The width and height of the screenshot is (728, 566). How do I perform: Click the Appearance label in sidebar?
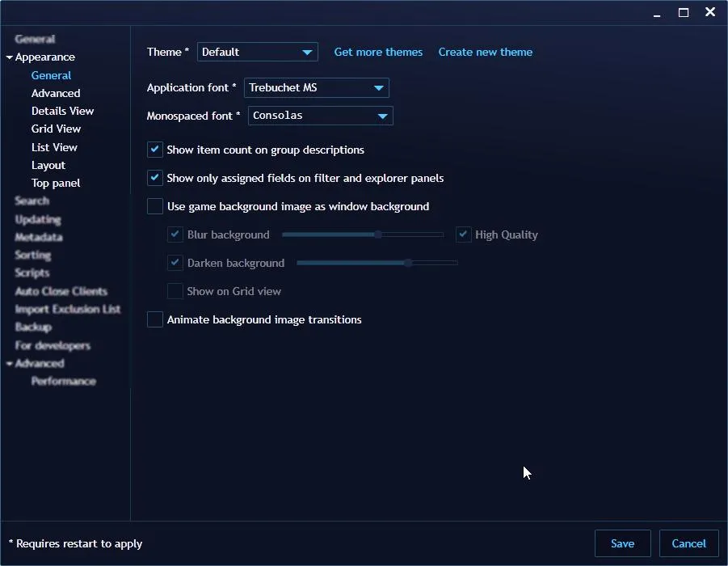coord(45,57)
